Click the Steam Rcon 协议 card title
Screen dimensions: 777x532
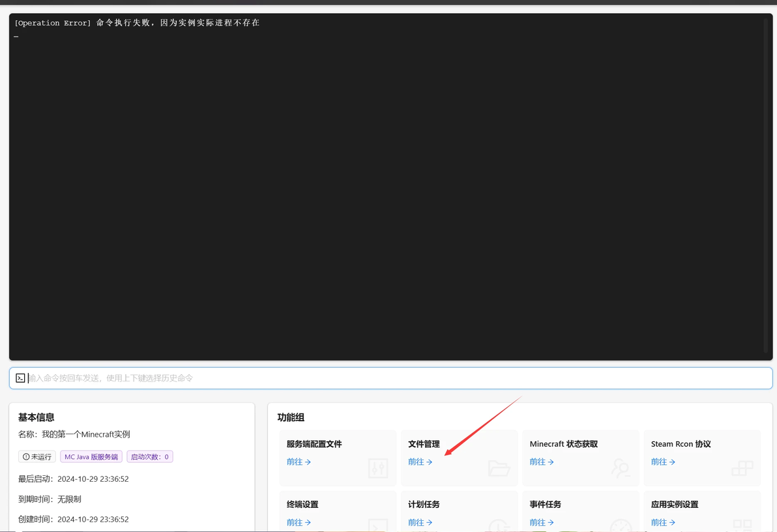coord(681,444)
